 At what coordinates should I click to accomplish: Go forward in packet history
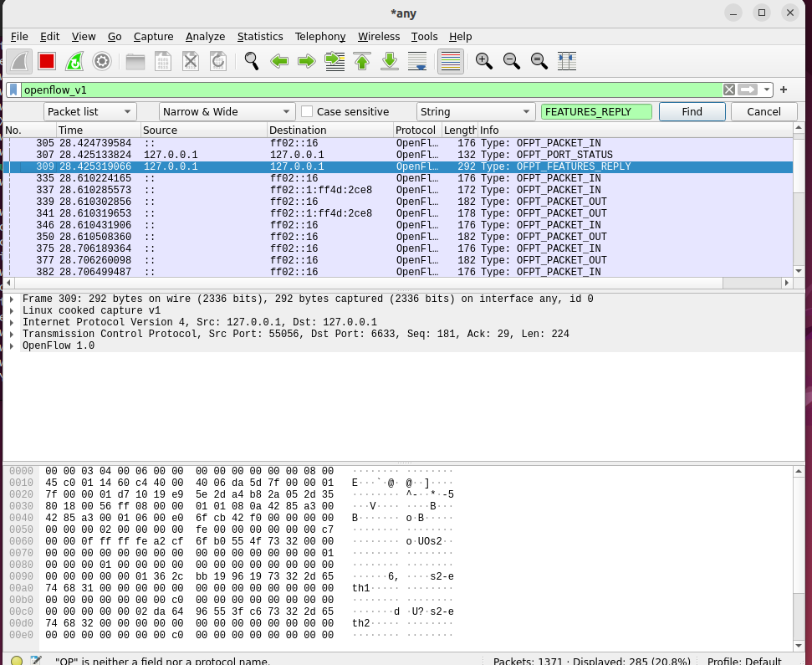pos(307,62)
